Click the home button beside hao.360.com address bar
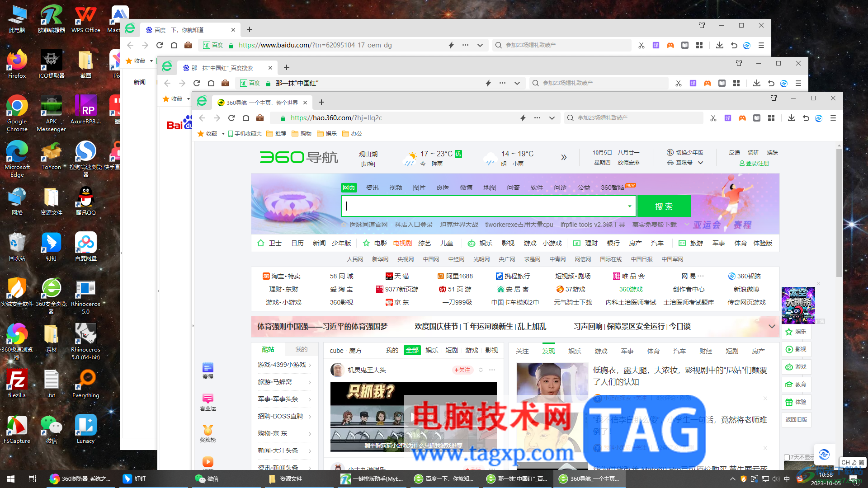Image resolution: width=868 pixels, height=488 pixels. tap(245, 118)
